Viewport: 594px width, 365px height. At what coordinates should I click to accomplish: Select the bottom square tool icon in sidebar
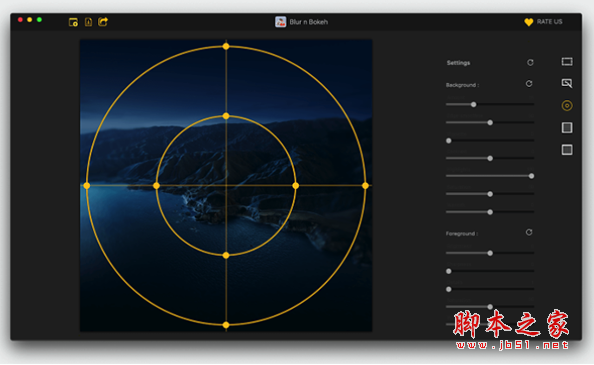coord(567,150)
